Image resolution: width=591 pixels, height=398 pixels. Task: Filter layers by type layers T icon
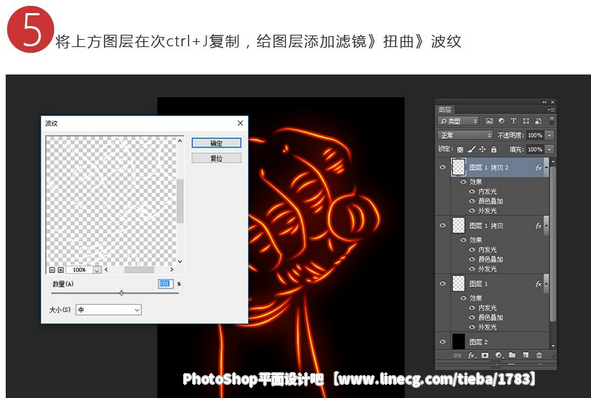513,121
